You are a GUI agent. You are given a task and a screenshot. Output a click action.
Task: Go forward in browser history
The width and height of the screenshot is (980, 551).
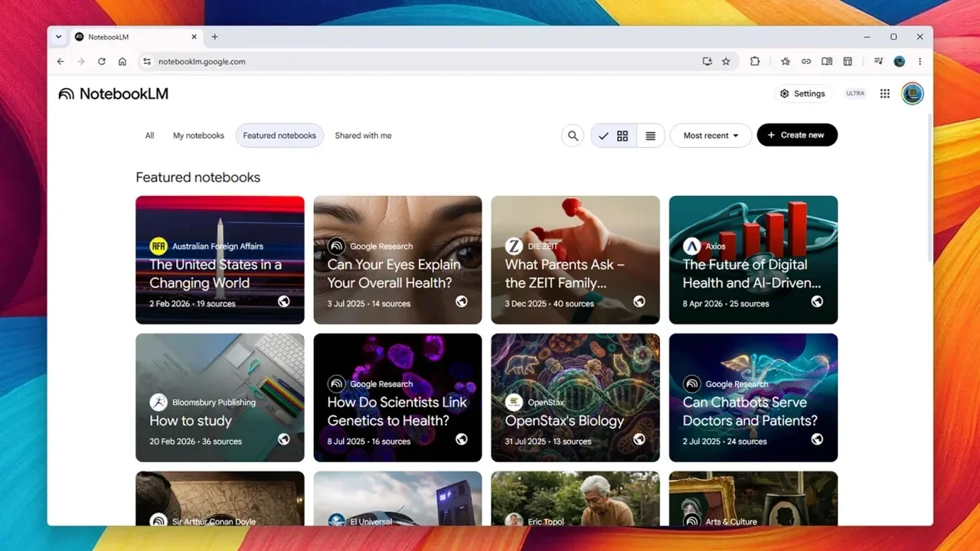[x=81, y=61]
